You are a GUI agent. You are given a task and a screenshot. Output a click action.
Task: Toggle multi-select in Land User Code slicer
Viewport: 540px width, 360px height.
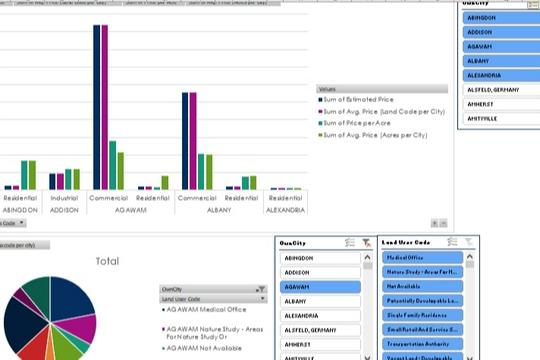pos(452,242)
